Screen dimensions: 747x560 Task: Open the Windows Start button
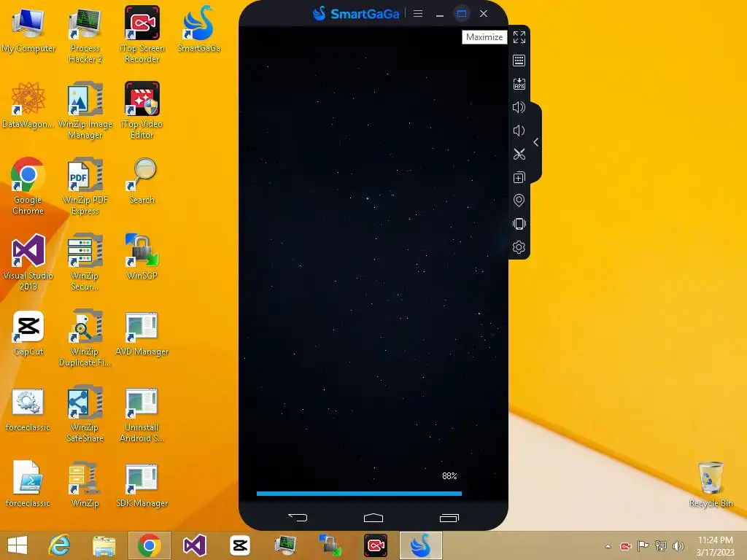(x=18, y=545)
